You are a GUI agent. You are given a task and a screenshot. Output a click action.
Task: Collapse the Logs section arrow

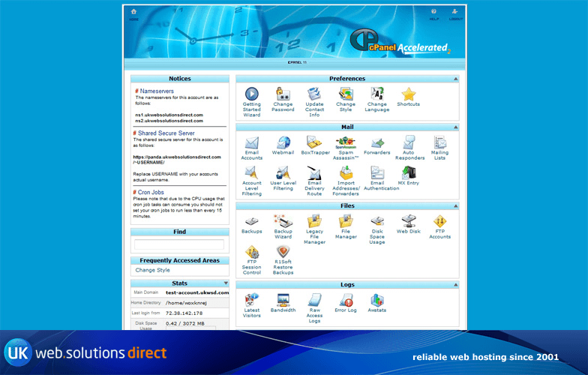(454, 285)
